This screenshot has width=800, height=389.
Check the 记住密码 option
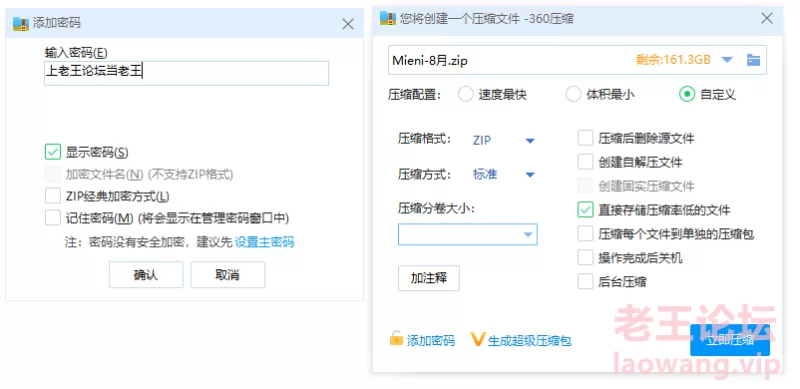click(53, 218)
